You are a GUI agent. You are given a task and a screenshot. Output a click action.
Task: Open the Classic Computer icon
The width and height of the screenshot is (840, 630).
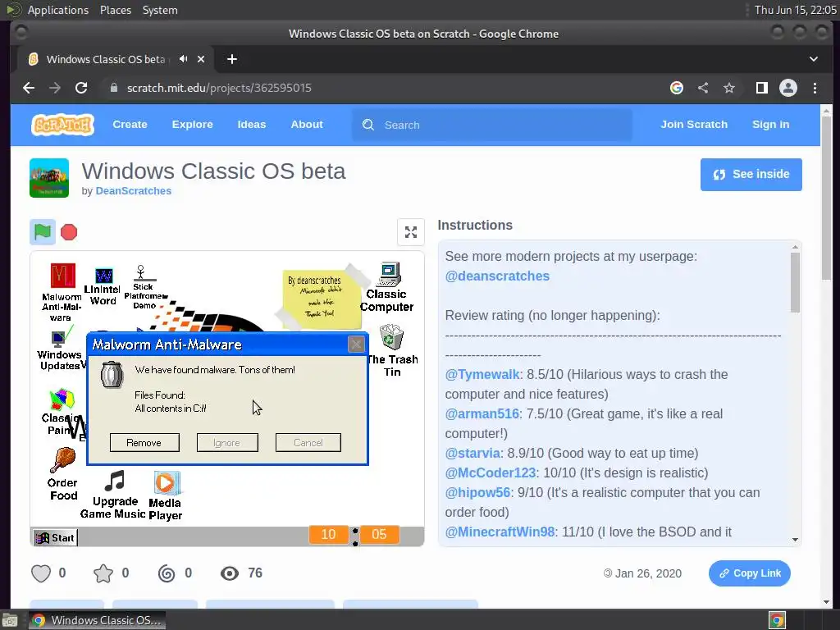tap(387, 287)
